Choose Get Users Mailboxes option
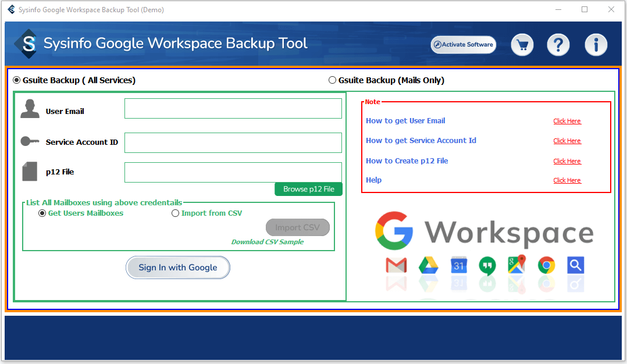The height and width of the screenshot is (364, 627). [x=42, y=213]
